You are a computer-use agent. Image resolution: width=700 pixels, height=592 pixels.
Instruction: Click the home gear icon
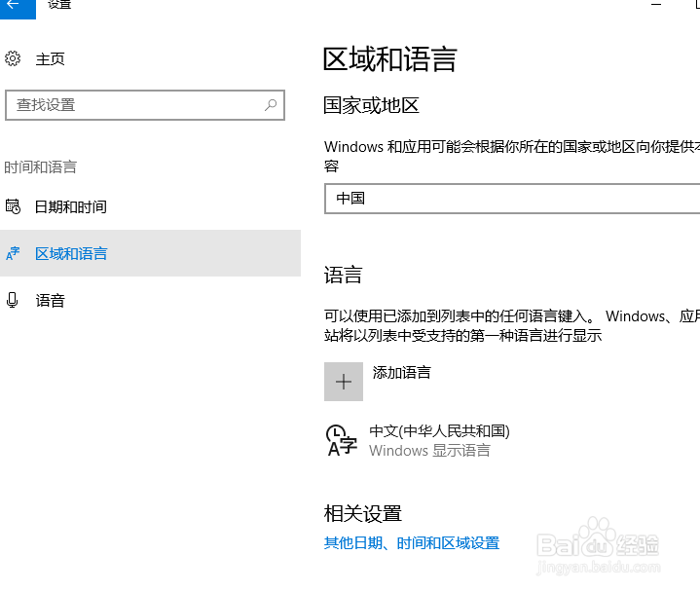(x=13, y=58)
